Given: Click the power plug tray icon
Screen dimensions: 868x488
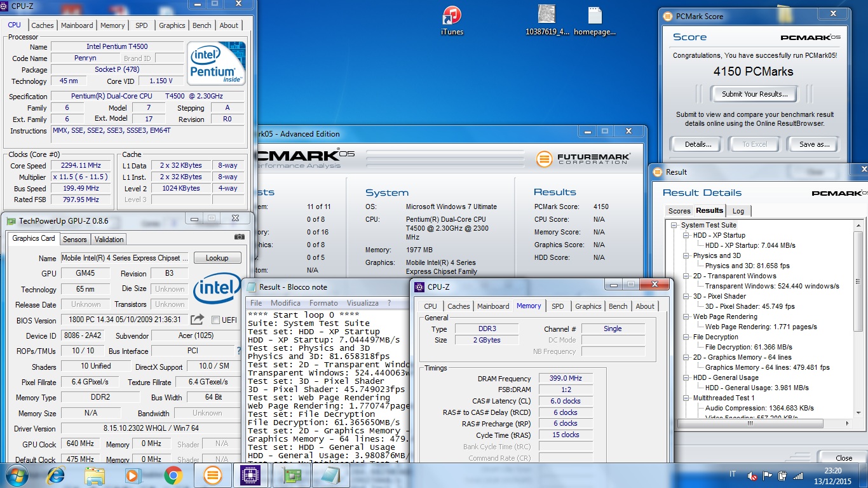Looking at the screenshot, I should (782, 475).
